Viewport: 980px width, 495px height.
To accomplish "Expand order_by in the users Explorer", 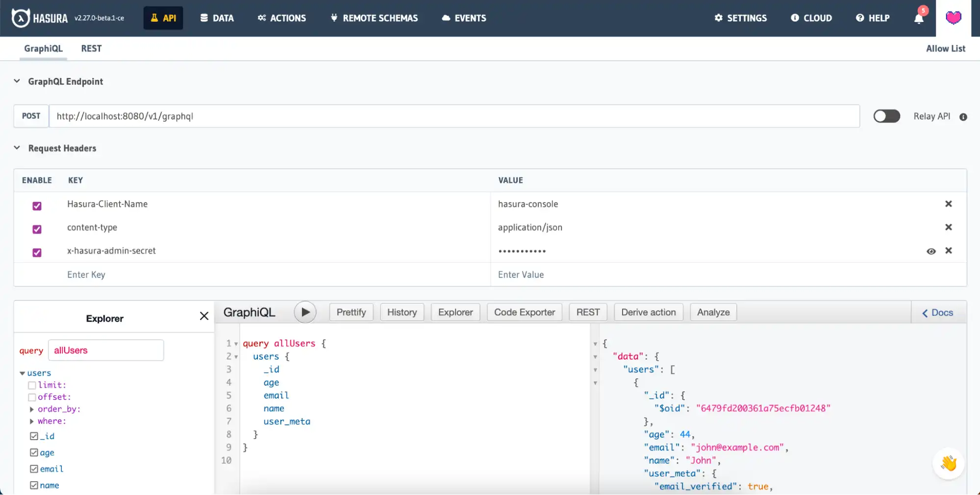I will coord(32,409).
